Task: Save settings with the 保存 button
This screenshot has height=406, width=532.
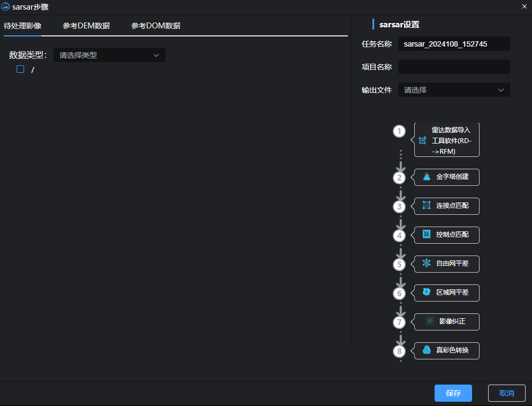Action: point(453,393)
